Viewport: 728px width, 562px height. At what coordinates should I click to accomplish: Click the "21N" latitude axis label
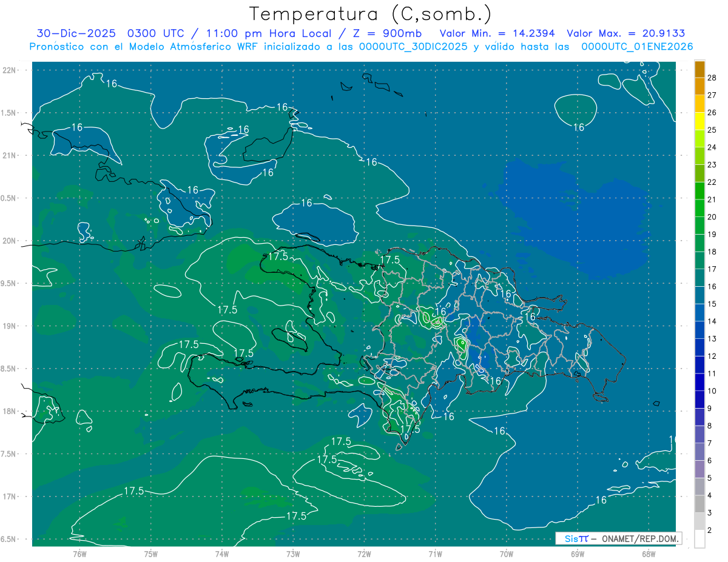pyautogui.click(x=9, y=156)
